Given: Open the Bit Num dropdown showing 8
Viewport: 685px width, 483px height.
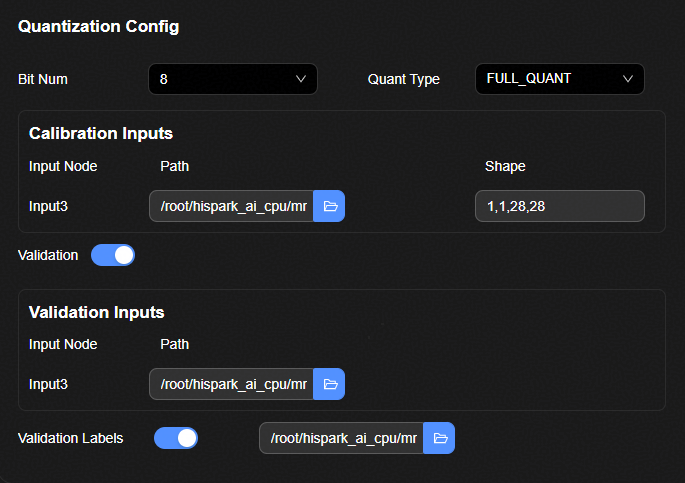Looking at the screenshot, I should [232, 79].
